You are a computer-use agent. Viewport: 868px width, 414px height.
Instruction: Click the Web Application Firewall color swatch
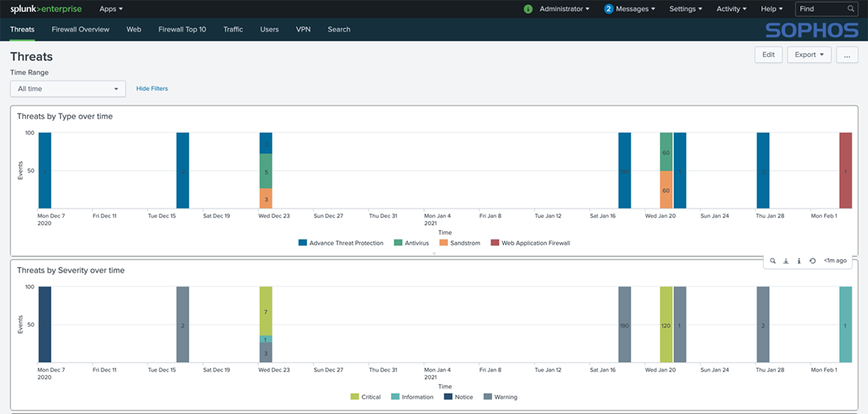point(495,243)
